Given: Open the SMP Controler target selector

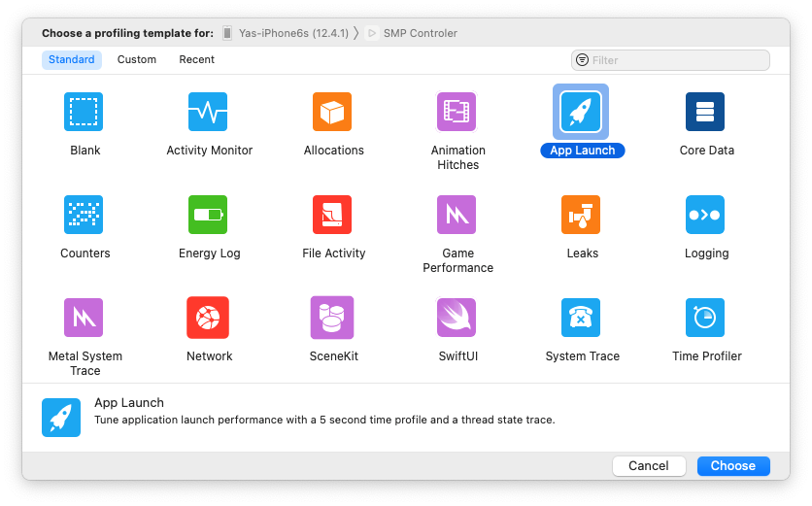Looking at the screenshot, I should point(412,33).
